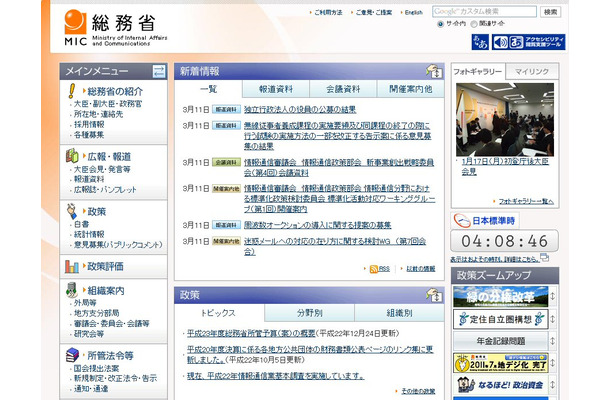Open the トピックス tab
Viewport: 610px width, 400px height.
[219, 313]
